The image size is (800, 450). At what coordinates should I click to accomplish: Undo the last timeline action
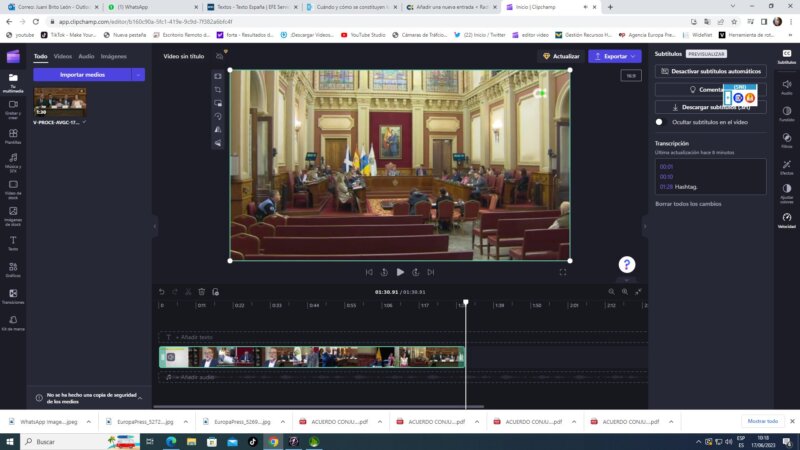click(x=162, y=292)
